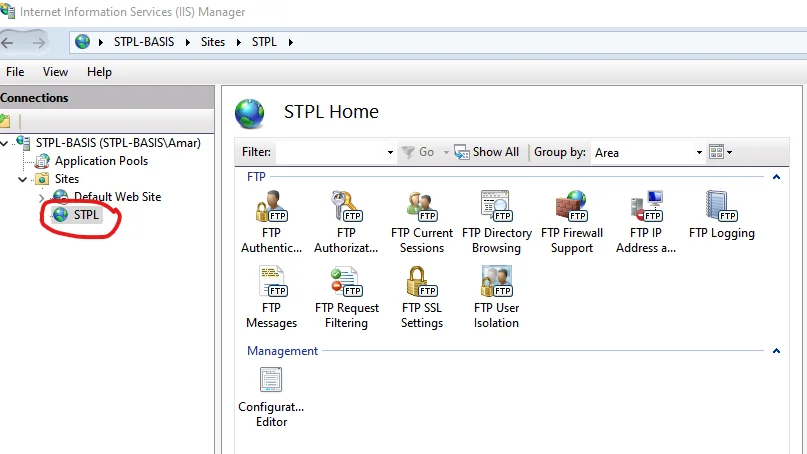Open FTP Request Filtering feature
The height and width of the screenshot is (454, 807).
(x=346, y=297)
